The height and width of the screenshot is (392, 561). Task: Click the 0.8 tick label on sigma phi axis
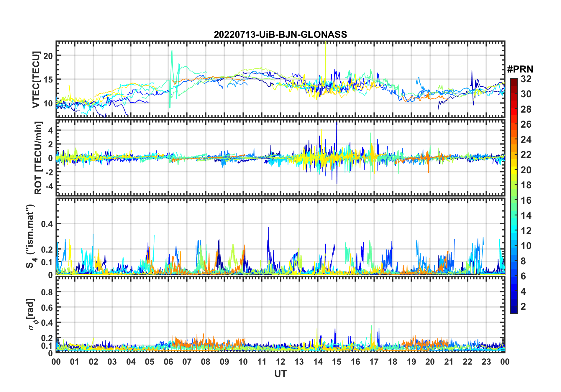point(47,292)
